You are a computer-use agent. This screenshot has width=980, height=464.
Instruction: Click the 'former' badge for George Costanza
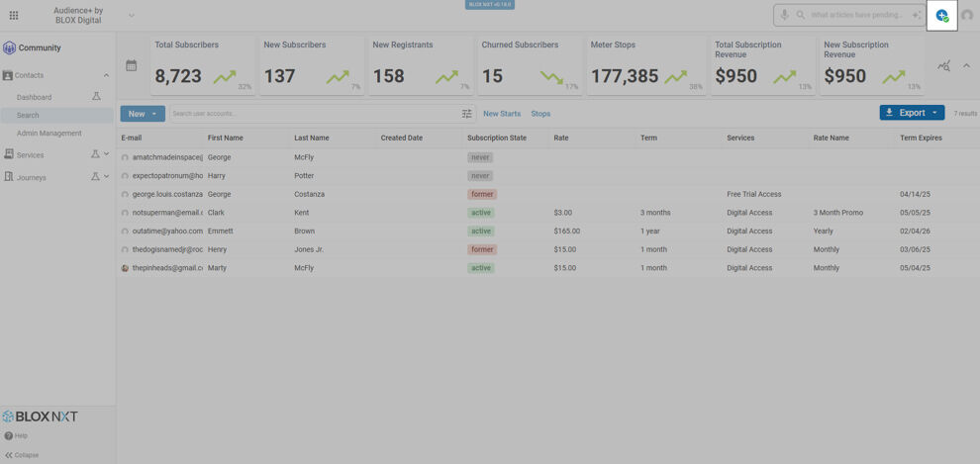pos(482,194)
